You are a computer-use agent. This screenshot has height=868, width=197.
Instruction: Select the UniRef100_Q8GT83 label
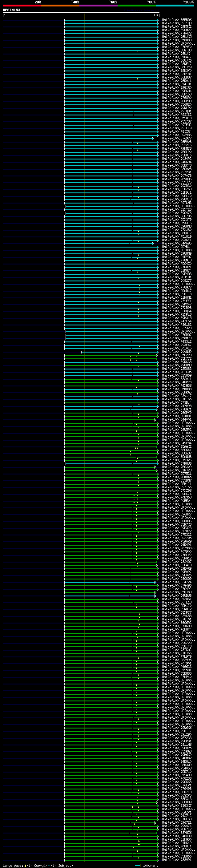pyautogui.click(x=177, y=50)
